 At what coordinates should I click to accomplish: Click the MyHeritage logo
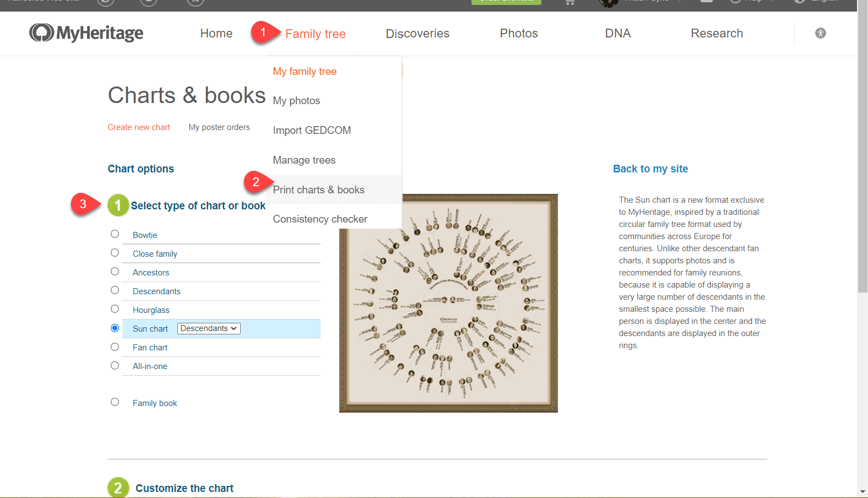click(x=86, y=33)
